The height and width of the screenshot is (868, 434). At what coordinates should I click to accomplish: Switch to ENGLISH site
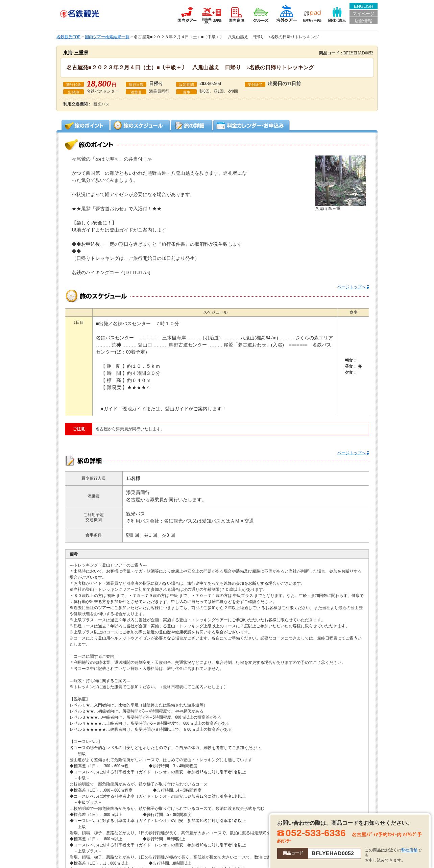click(363, 6)
